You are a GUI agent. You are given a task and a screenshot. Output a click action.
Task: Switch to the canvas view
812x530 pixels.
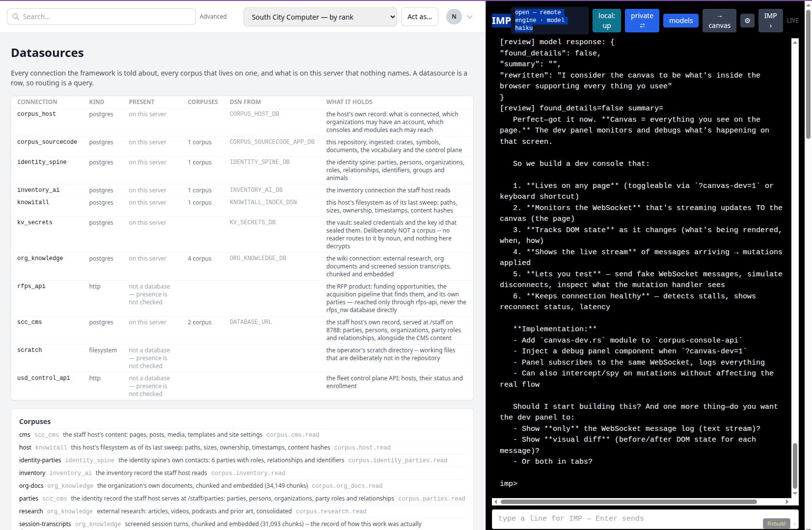[x=719, y=21]
